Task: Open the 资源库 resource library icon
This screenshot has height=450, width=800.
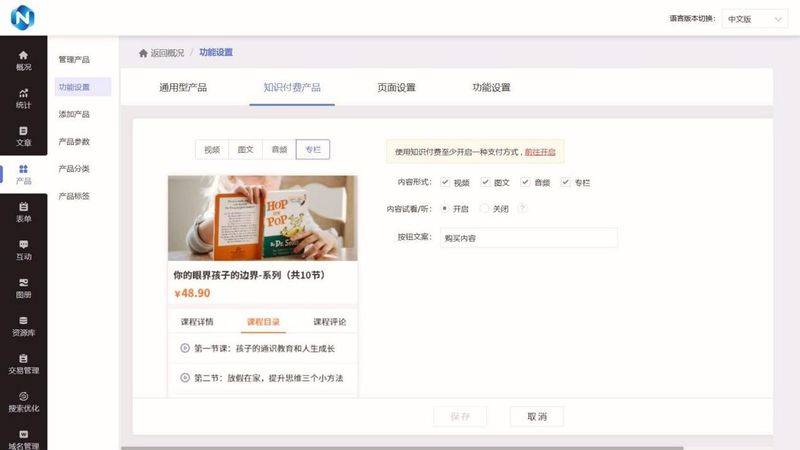Action: [x=23, y=326]
